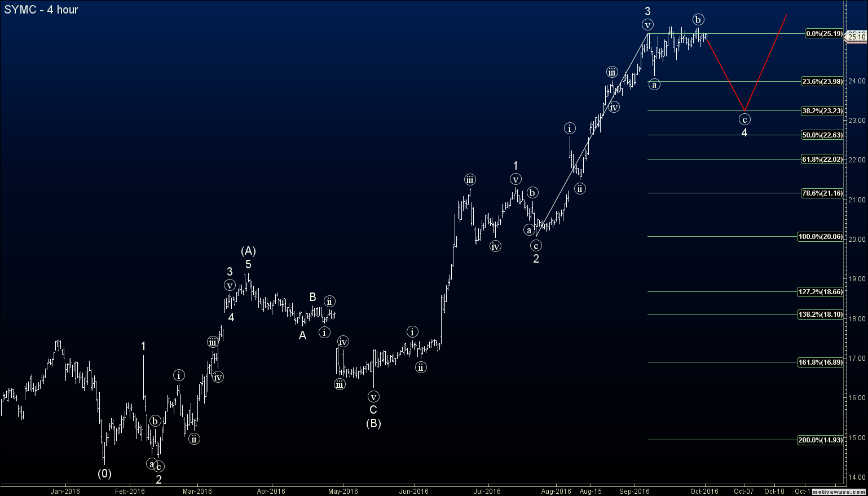Click 21.00 on the price axis
The image size is (868, 496).
click(x=857, y=200)
